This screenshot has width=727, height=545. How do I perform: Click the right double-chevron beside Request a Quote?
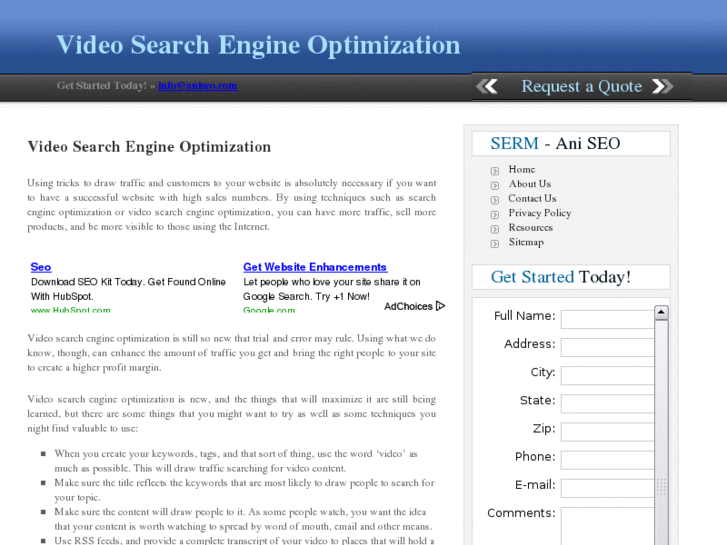[x=663, y=86]
